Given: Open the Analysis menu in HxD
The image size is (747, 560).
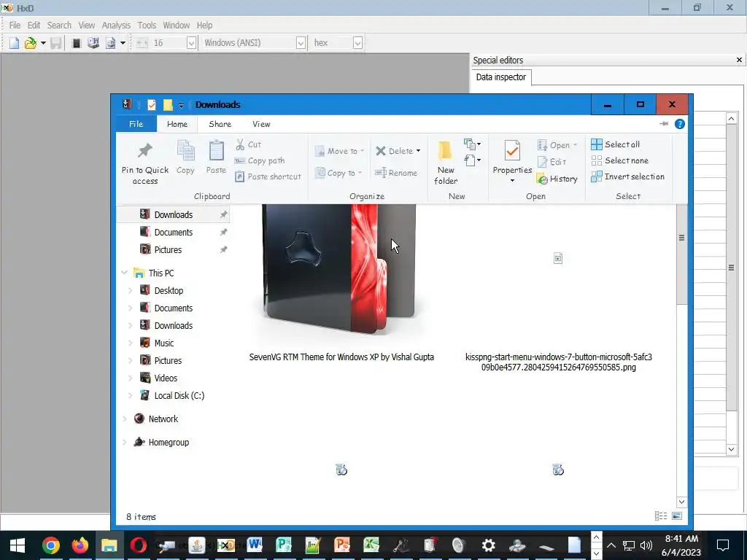Looking at the screenshot, I should coord(116,26).
